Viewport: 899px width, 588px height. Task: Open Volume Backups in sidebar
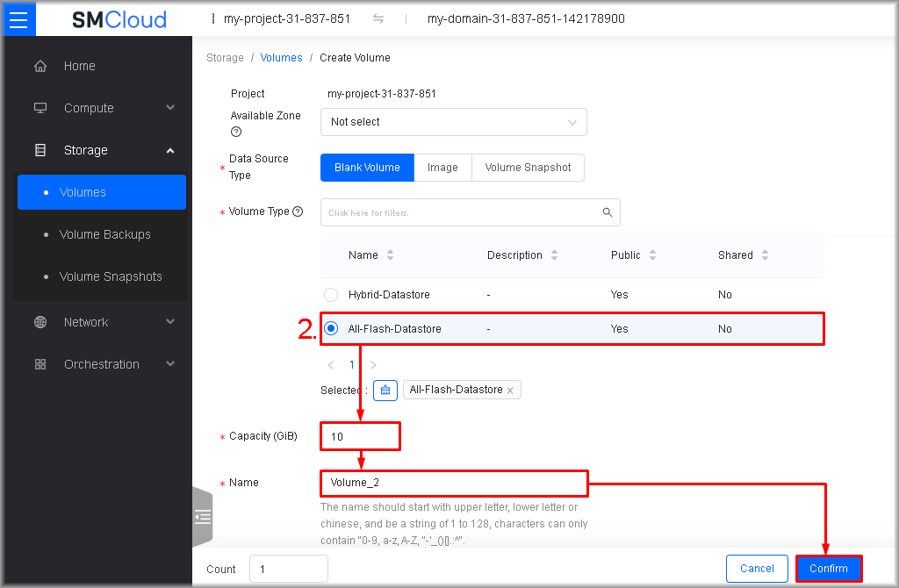pyautogui.click(x=104, y=234)
